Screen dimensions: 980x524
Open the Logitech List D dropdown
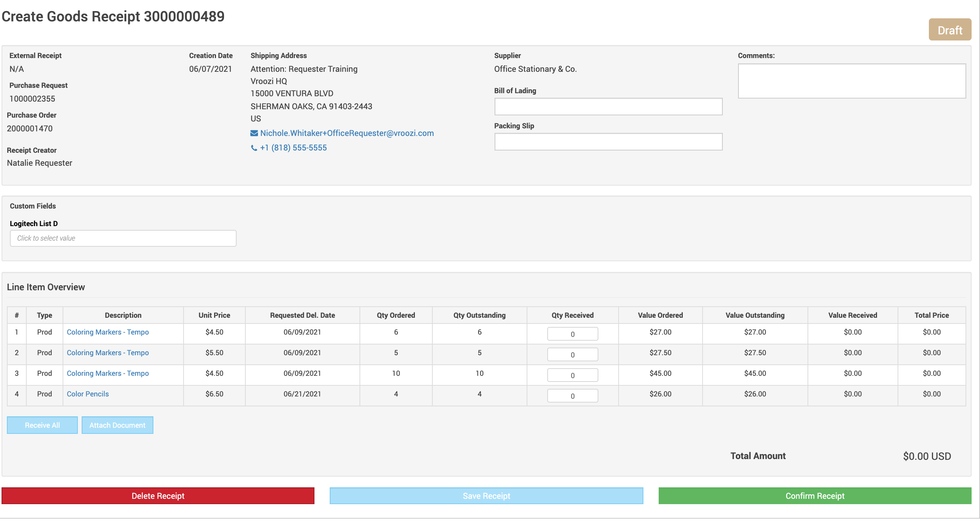[x=123, y=238]
